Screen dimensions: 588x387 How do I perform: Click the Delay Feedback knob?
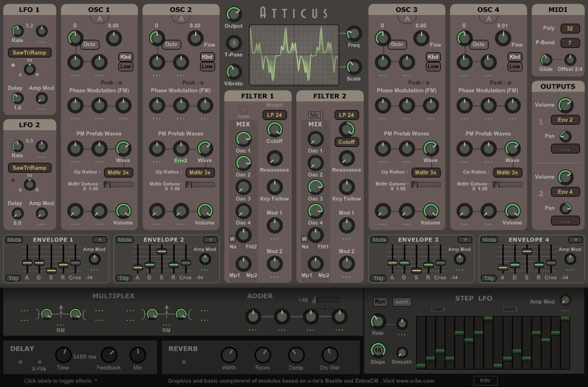(109, 355)
